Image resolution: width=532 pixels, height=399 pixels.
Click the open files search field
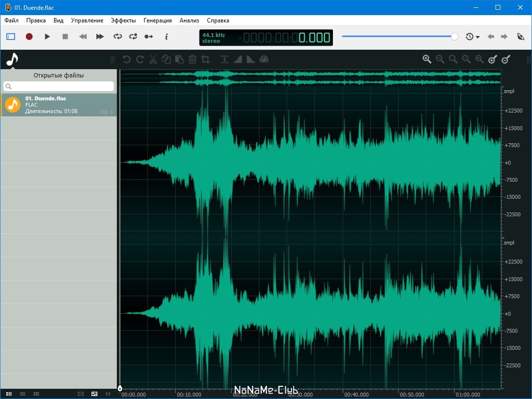(58, 86)
